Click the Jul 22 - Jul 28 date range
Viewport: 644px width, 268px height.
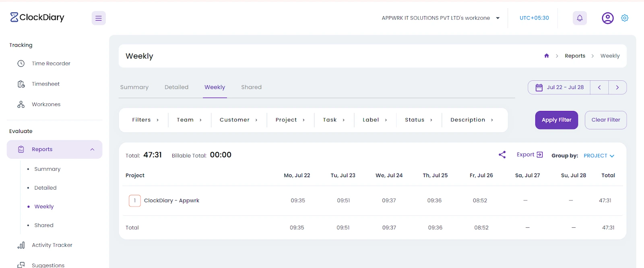(565, 88)
